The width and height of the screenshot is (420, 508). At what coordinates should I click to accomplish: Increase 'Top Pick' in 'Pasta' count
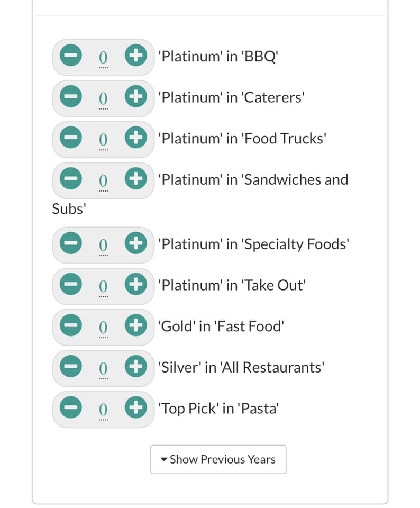click(x=136, y=407)
